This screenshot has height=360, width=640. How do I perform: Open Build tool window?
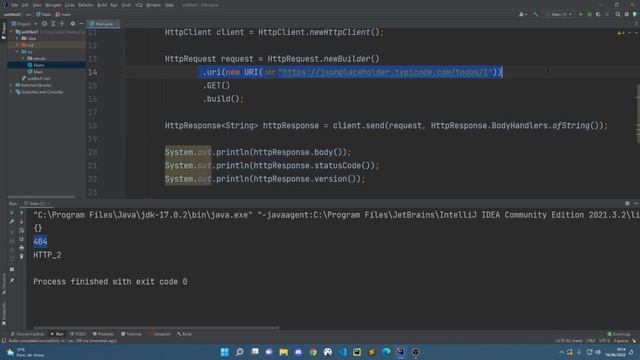184,334
